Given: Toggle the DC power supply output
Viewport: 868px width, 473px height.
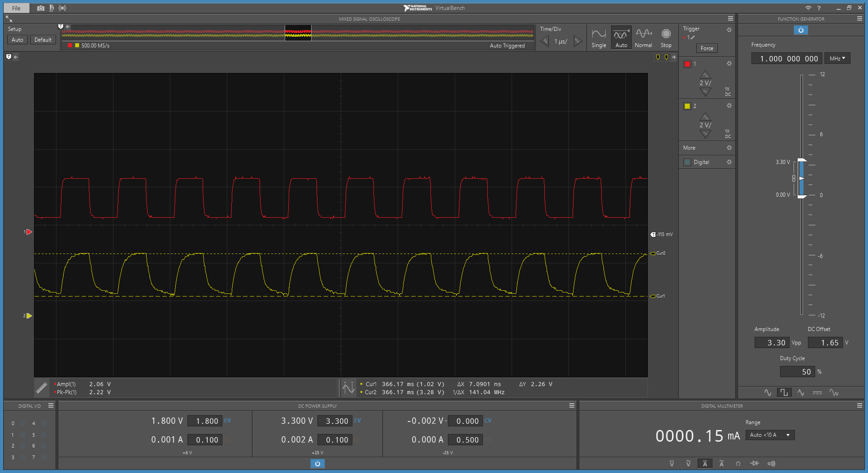Looking at the screenshot, I should (x=317, y=464).
